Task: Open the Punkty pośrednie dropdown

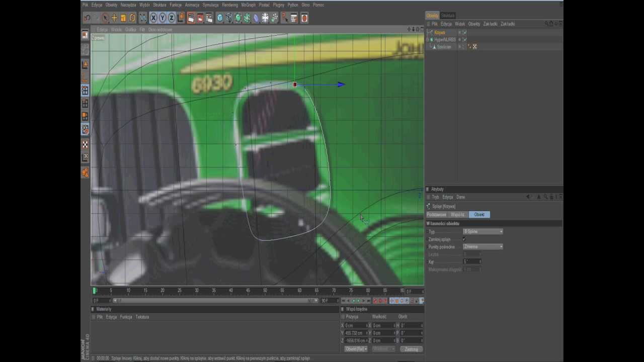Action: pos(482,247)
